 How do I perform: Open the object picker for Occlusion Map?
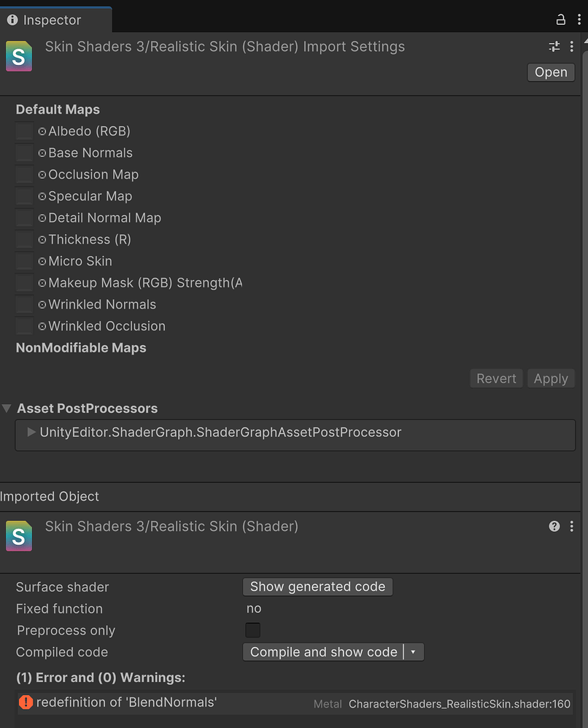pyautogui.click(x=42, y=174)
